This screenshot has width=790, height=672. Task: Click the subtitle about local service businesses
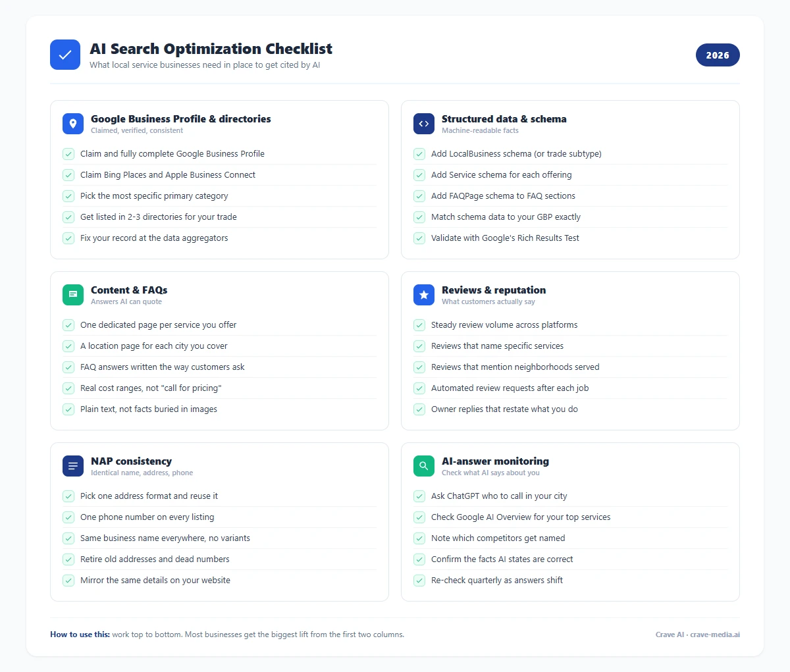[x=205, y=65]
